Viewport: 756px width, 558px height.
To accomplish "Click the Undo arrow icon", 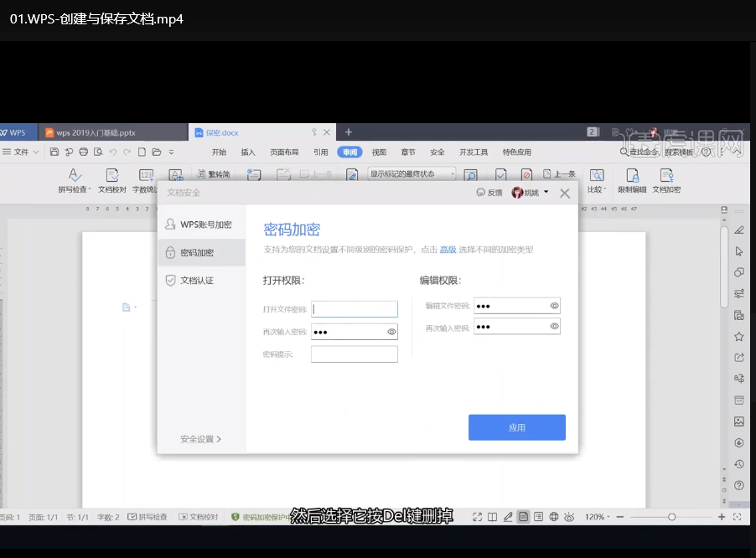I will coord(113,152).
